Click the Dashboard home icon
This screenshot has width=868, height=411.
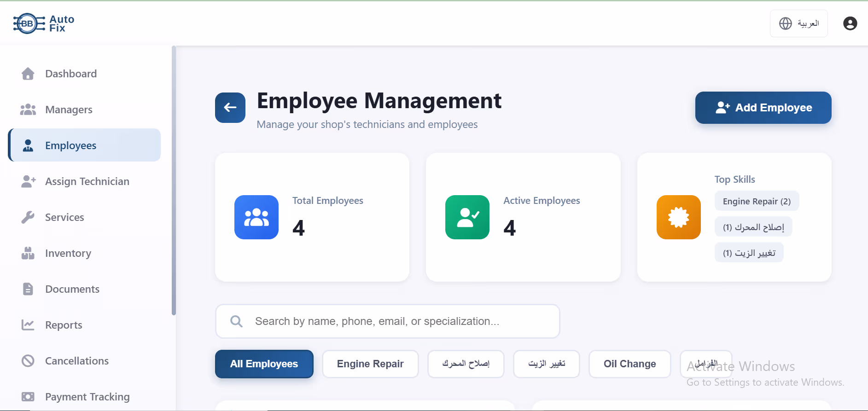coord(28,74)
